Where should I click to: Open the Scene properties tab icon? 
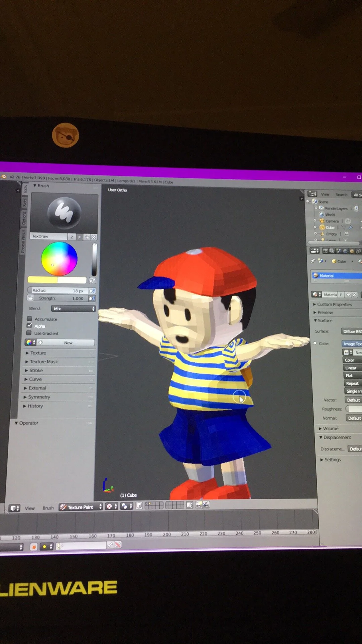coord(338,251)
